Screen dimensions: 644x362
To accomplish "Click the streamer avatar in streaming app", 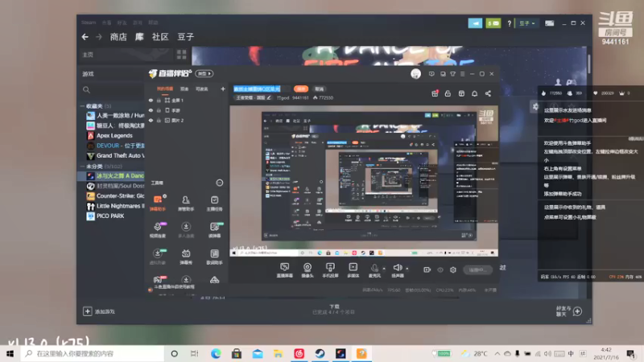I will [415, 74].
